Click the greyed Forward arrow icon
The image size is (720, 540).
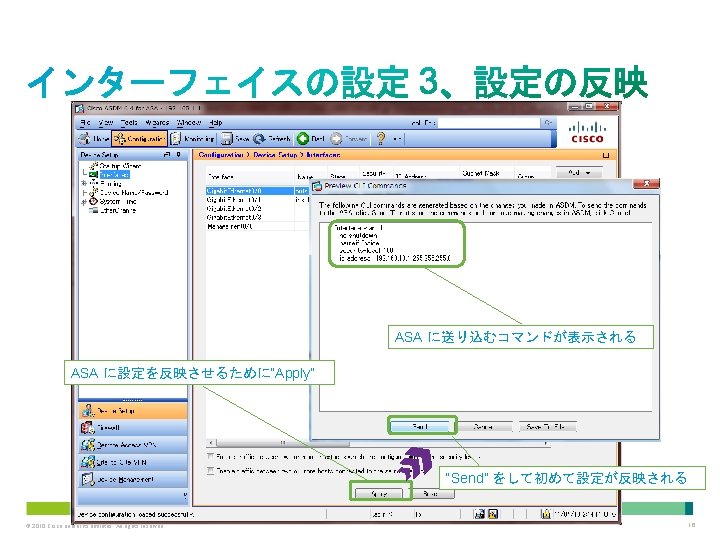(x=337, y=138)
